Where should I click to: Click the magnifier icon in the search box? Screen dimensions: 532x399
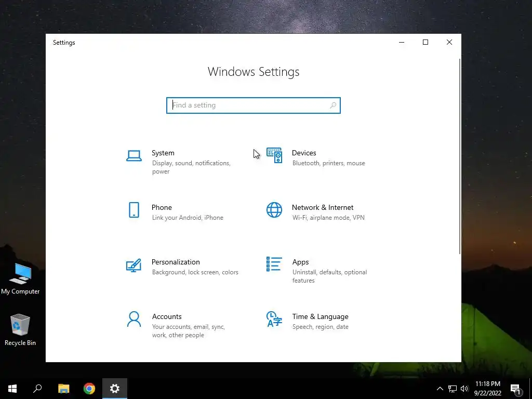pos(333,105)
